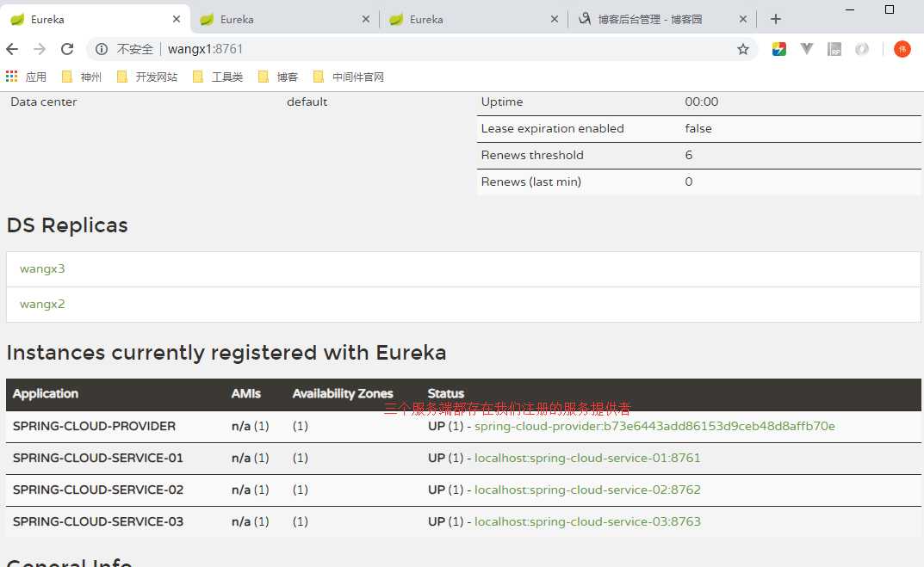The width and height of the screenshot is (924, 567).
Task: Switch to the 博客后台管理 - 博客园 tab
Action: [x=662, y=20]
